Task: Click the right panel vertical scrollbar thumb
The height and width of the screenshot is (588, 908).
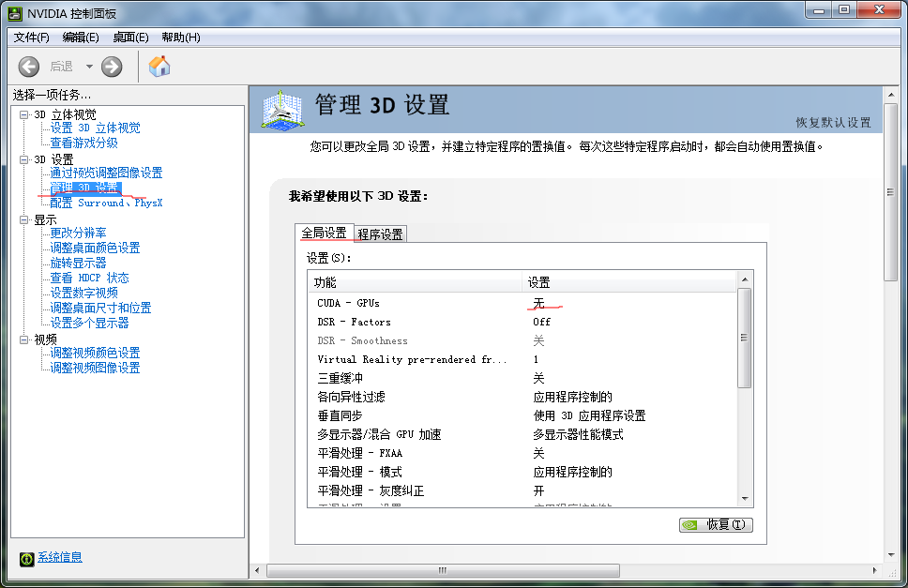Action: (890, 192)
